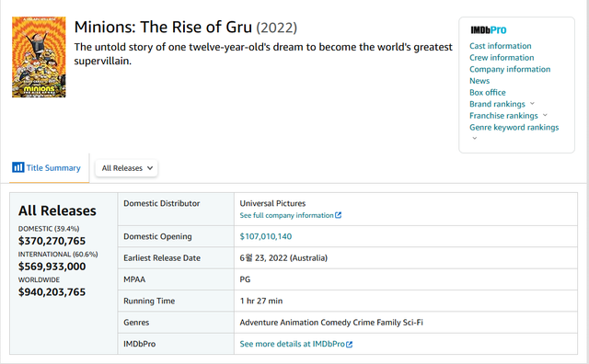Viewport: 589px width, 364px height.
Task: Click the genres list starting with Adventure
Action: click(x=331, y=323)
